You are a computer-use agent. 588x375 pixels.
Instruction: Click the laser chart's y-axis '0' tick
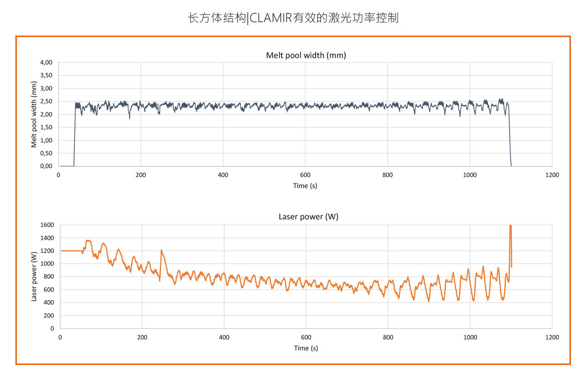[x=52, y=328]
